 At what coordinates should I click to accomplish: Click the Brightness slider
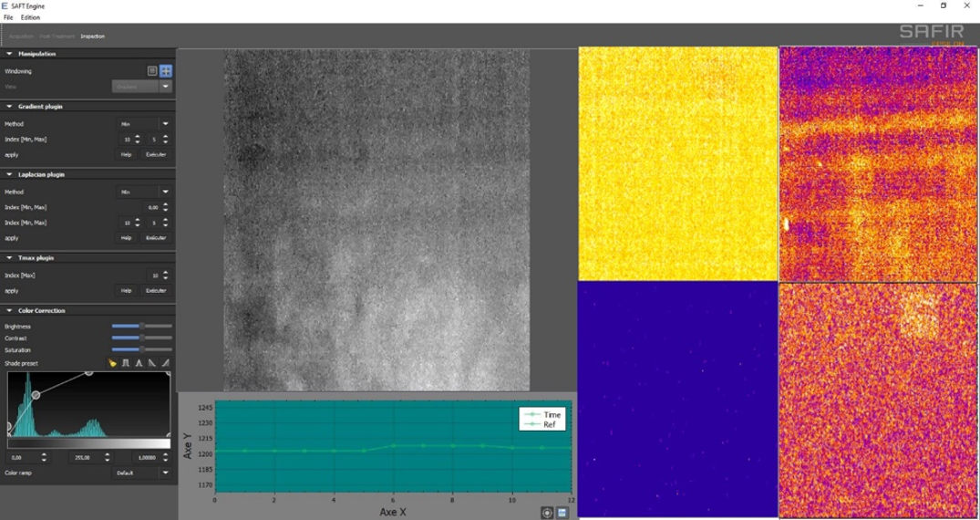tap(141, 326)
